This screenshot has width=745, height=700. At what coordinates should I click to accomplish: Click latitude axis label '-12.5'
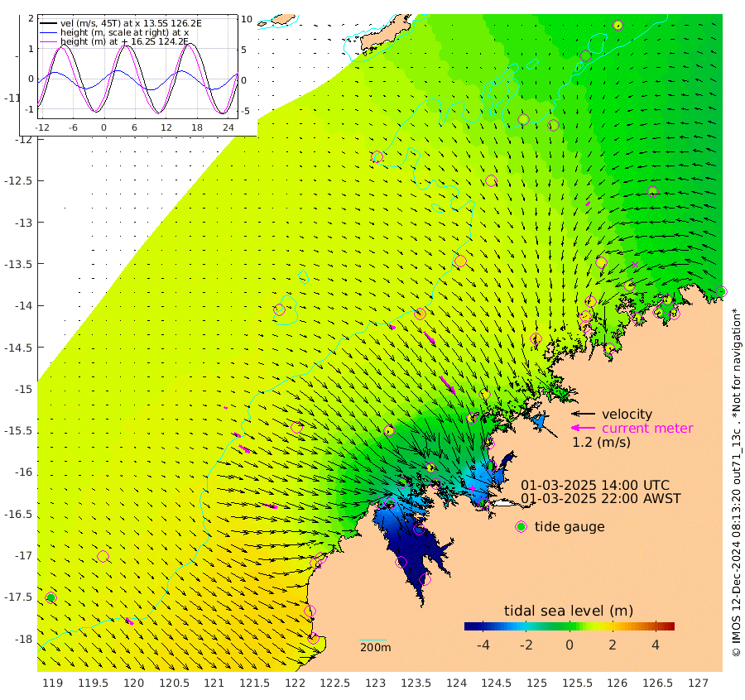(18, 181)
